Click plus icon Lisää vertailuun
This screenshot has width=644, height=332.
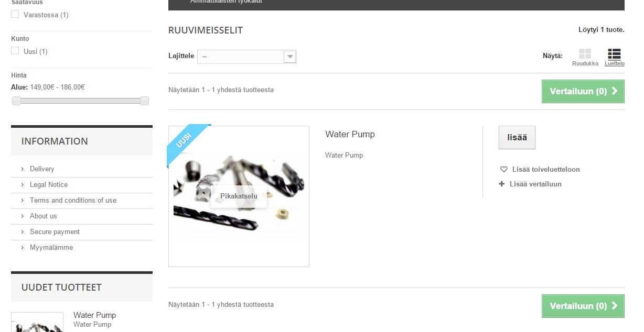tap(502, 184)
